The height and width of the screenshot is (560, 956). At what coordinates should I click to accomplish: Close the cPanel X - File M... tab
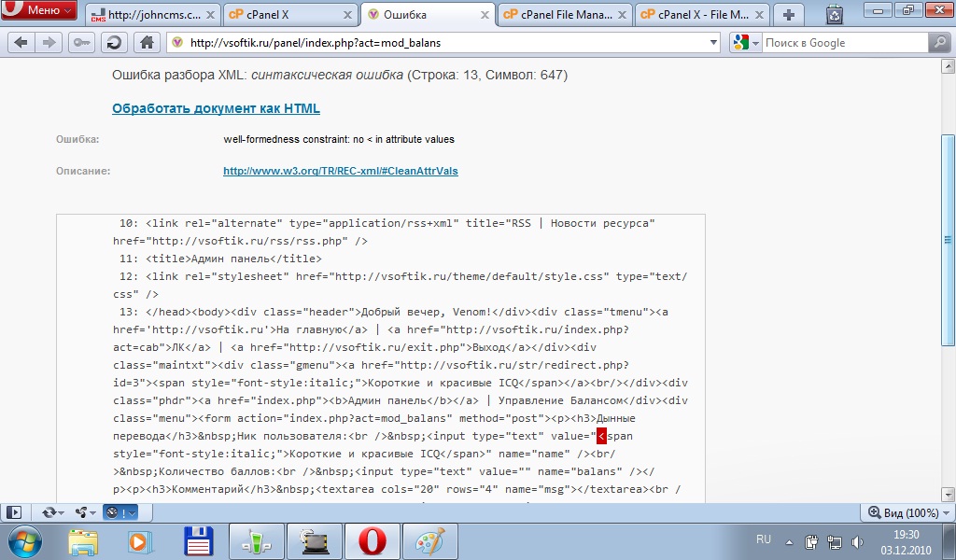759,15
